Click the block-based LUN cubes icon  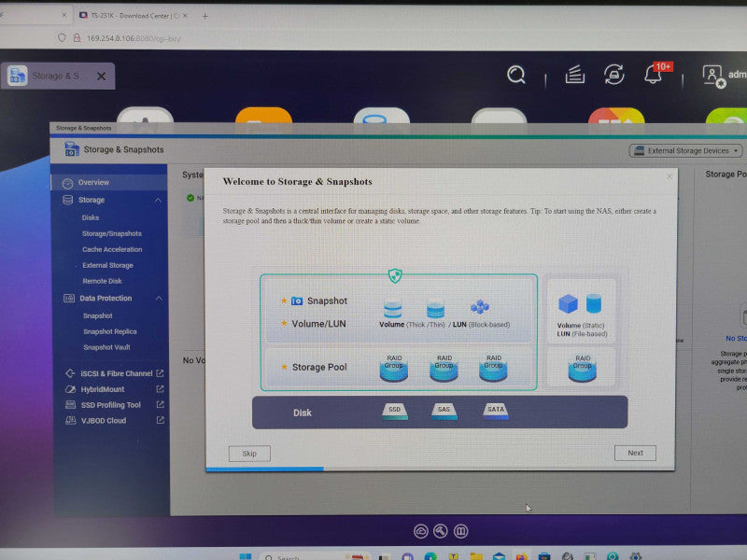(x=480, y=307)
